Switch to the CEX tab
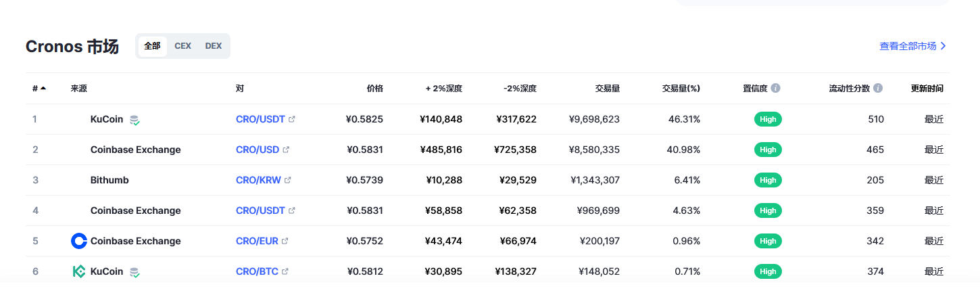The width and height of the screenshot is (980, 291). (x=182, y=46)
